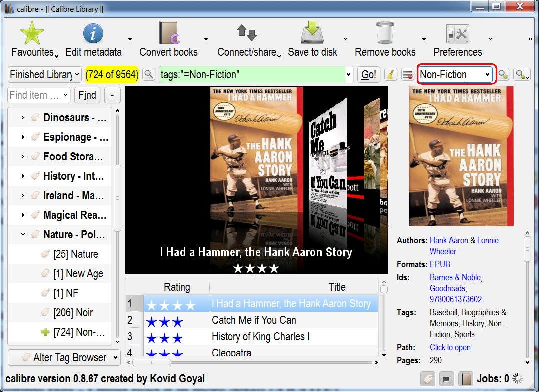Select the [25] Nature tag

click(75, 254)
